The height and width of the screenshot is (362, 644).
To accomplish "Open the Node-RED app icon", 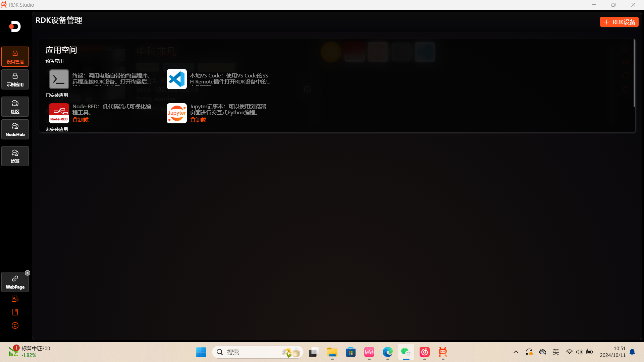I will point(59,113).
